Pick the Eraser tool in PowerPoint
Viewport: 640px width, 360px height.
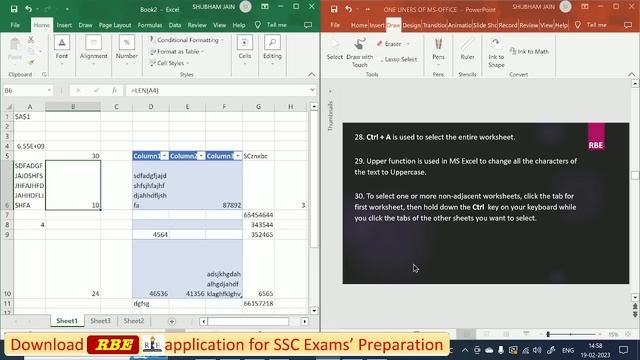click(x=389, y=44)
